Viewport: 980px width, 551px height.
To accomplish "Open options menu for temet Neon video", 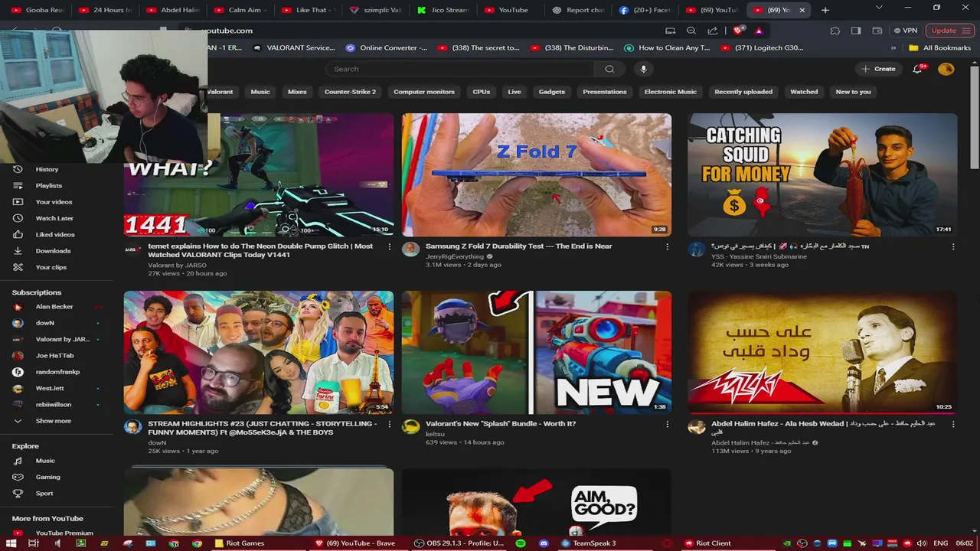I will 389,246.
